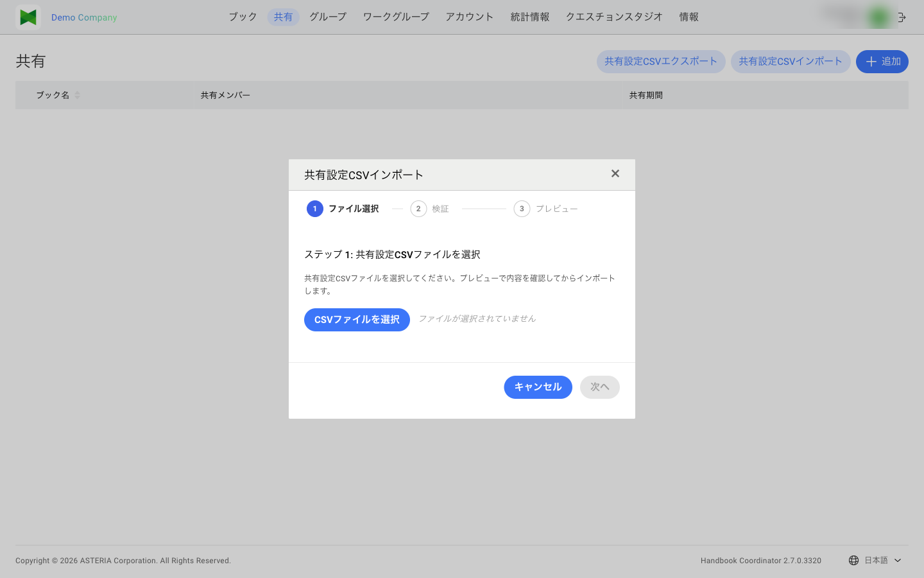
Task: Close the CSV import dialog
Action: 615,173
